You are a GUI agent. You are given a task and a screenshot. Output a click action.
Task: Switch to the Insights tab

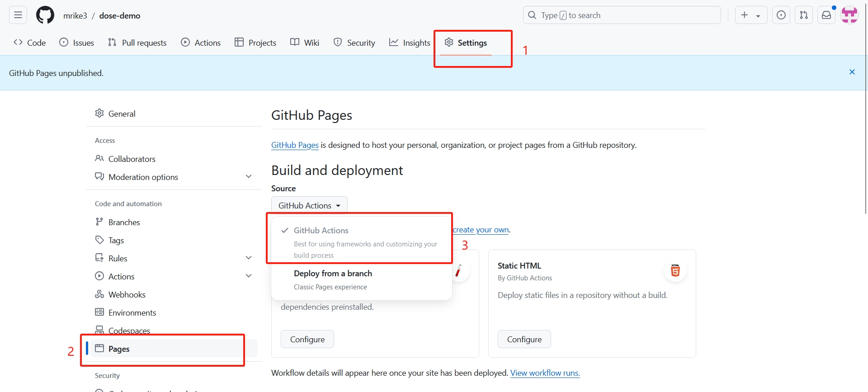coord(410,43)
